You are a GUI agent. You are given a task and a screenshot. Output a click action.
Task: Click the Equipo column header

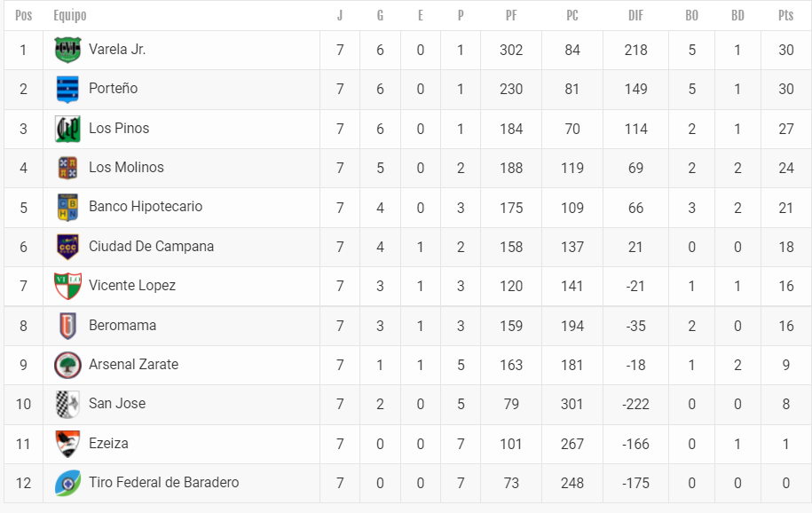[x=70, y=16]
